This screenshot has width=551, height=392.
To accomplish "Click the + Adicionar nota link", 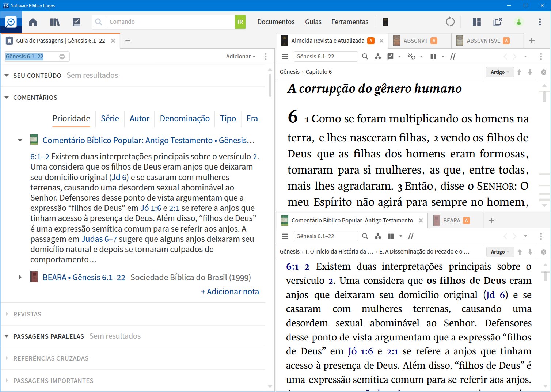I will pos(230,292).
